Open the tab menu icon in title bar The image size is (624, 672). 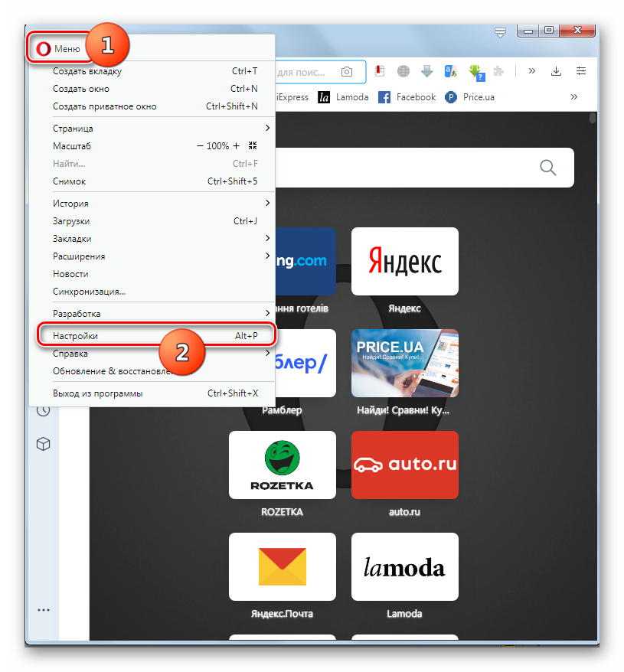pyautogui.click(x=500, y=32)
